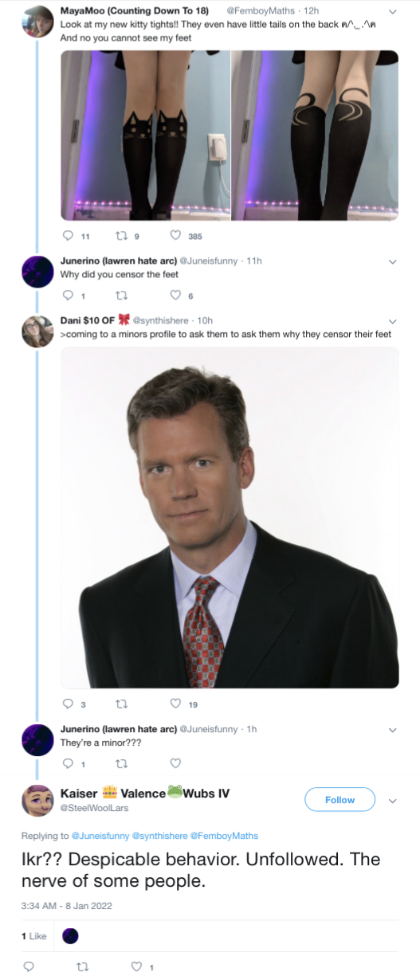Like Kaiser Valence's main tweet
Viewport: 420px width, 980px height.
[x=135, y=966]
